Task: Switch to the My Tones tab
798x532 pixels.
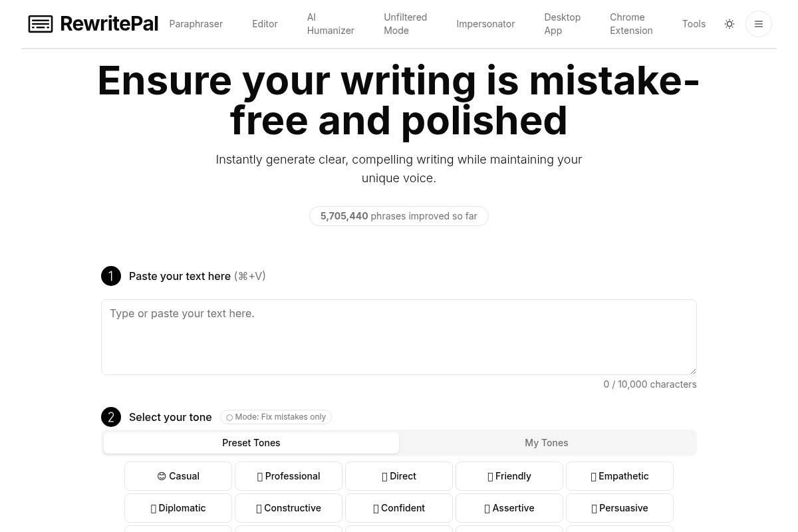Action: coord(546,442)
